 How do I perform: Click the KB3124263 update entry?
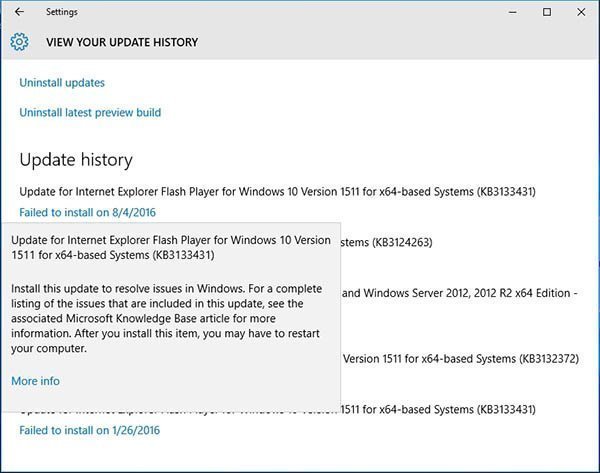386,242
